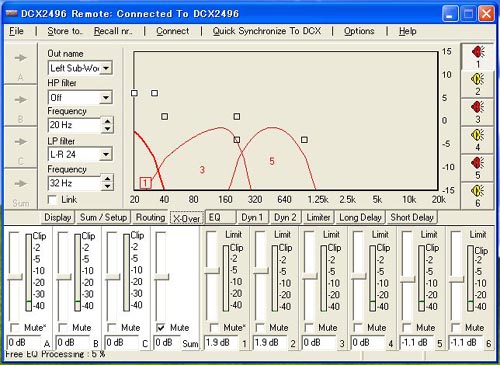Increase HP frequency with up arrow
Image resolution: width=500 pixels, height=365 pixels.
(x=107, y=121)
